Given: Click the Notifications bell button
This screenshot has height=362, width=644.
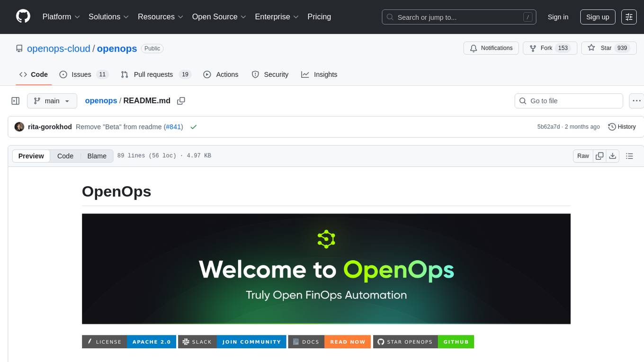Looking at the screenshot, I should (x=491, y=48).
